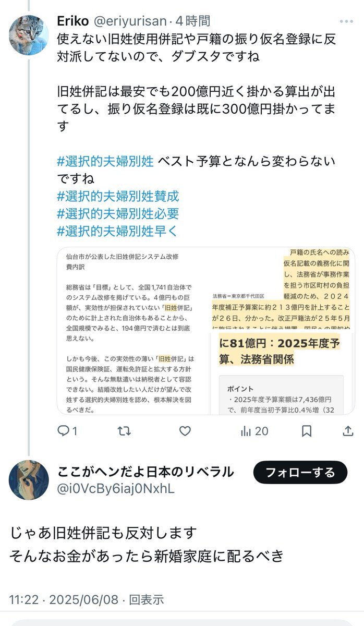Image resolution: width=364 pixels, height=626 pixels.
Task: Open the #選択的夫婦別姓必要 hashtag
Action: 118,213
